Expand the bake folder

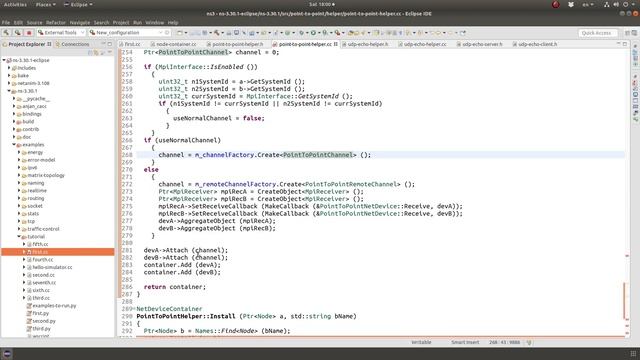(x=9, y=76)
